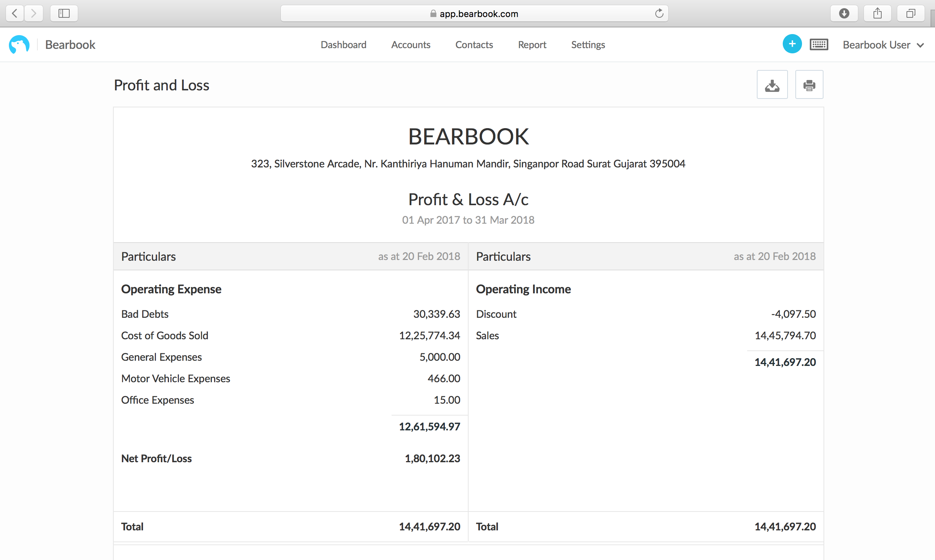Open the Accounts menu item
935x560 pixels.
(410, 45)
